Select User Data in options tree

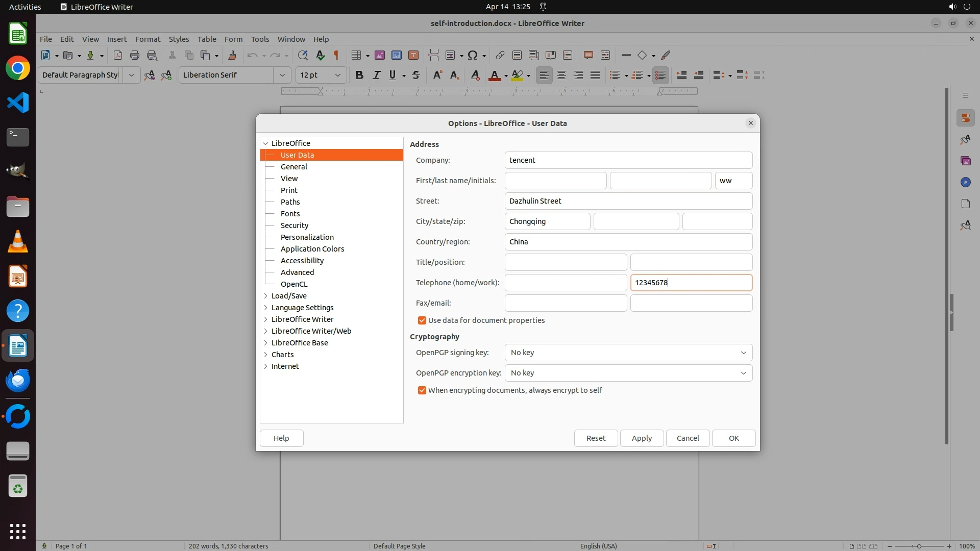(297, 155)
